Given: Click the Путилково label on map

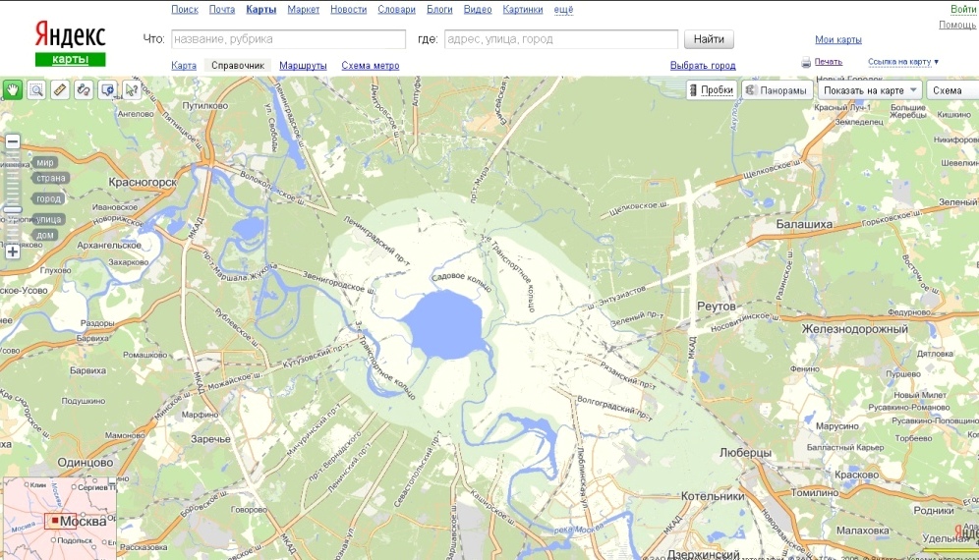Looking at the screenshot, I should 204,106.
